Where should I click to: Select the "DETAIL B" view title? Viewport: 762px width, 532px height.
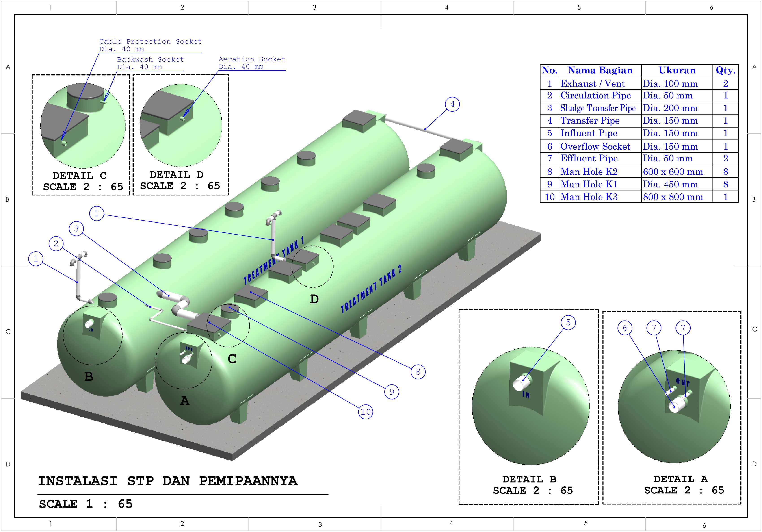(529, 479)
